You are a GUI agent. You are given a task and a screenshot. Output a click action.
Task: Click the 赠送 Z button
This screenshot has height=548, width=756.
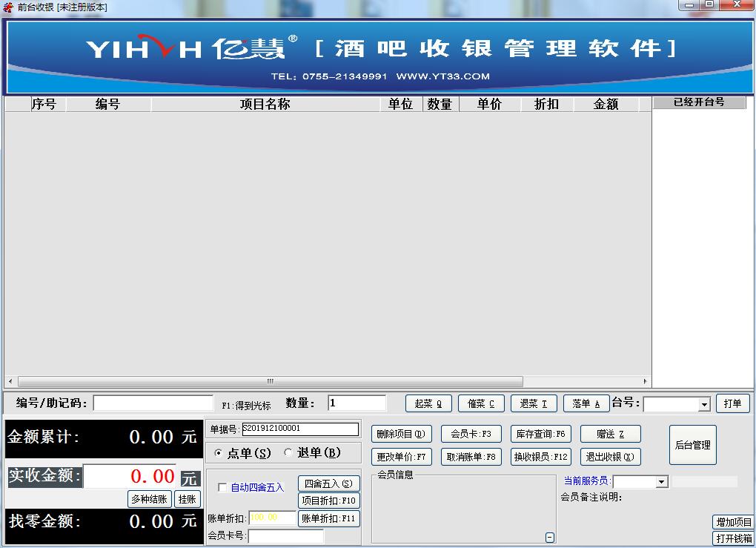pos(611,434)
